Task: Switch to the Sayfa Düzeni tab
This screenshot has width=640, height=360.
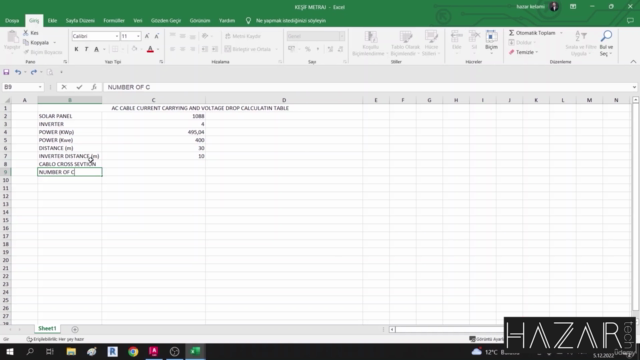Action: 80,20
